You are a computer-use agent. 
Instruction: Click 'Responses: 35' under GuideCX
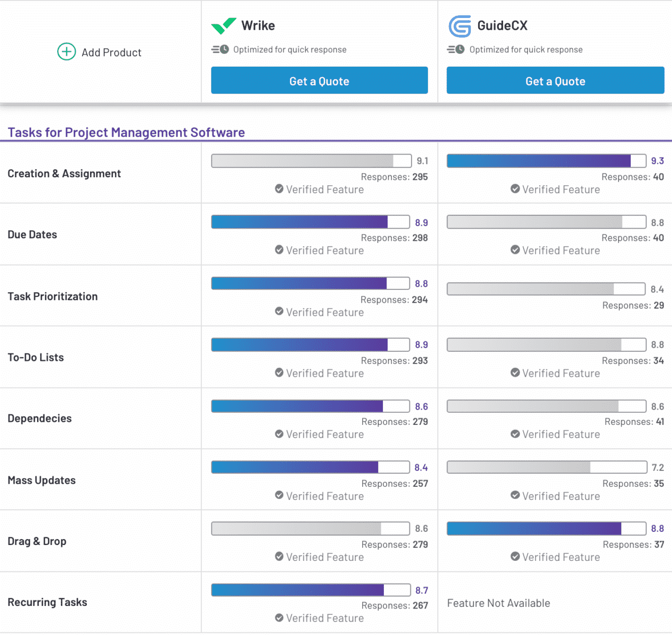pyautogui.click(x=633, y=483)
